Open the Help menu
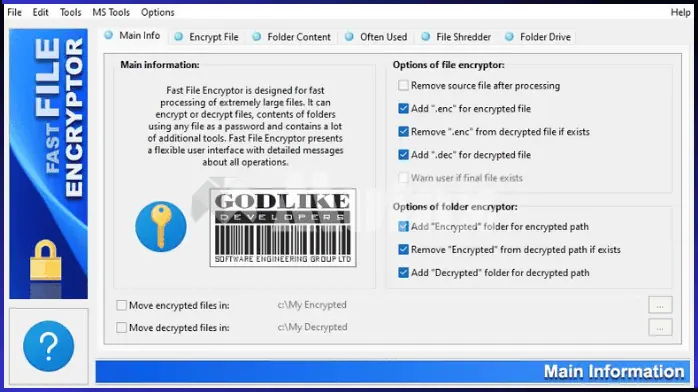Image resolution: width=698 pixels, height=392 pixels. 681,12
